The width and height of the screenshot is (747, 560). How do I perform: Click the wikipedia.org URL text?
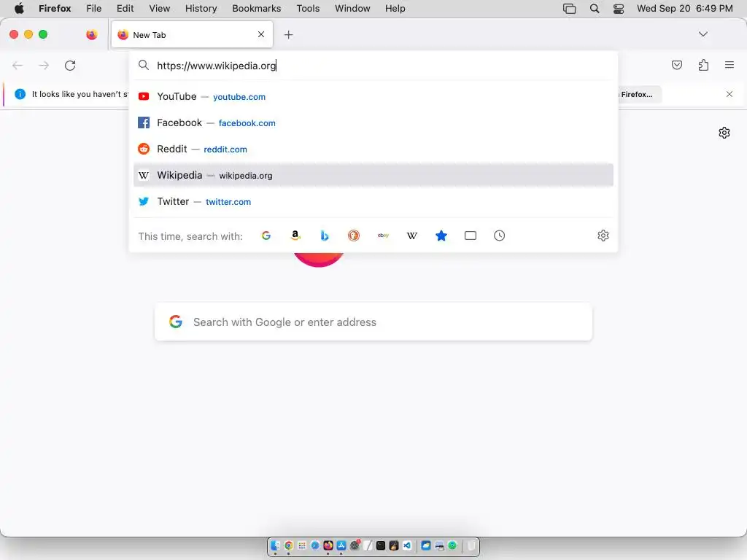point(246,176)
